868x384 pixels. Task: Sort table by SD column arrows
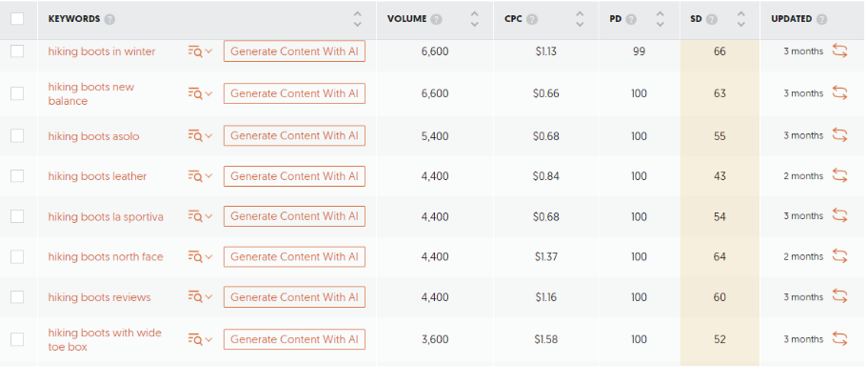click(x=741, y=19)
